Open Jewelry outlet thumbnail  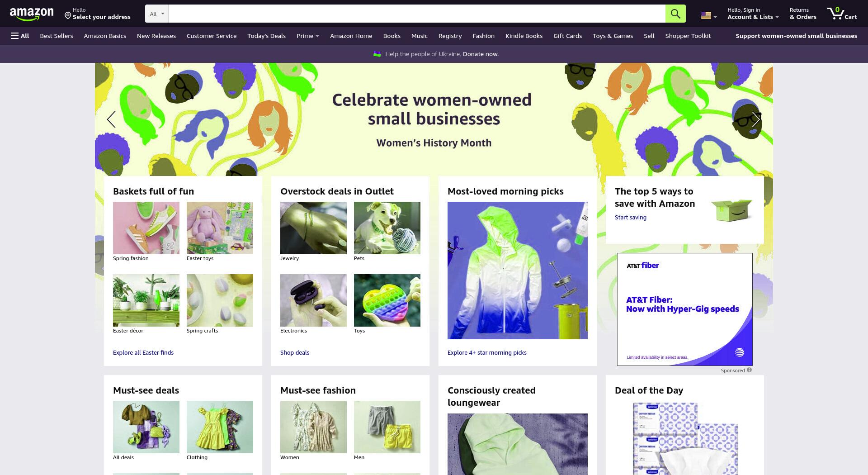tap(313, 228)
